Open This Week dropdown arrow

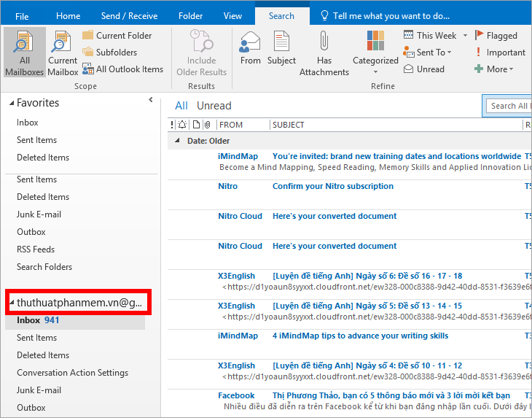pos(465,35)
